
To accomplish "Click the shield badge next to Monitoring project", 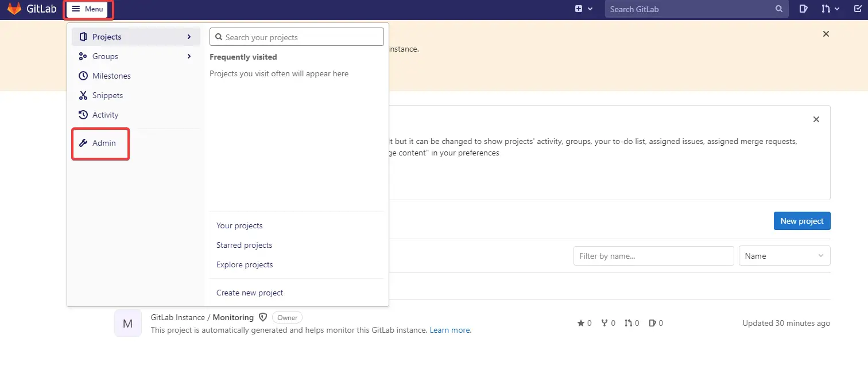I will pyautogui.click(x=263, y=317).
